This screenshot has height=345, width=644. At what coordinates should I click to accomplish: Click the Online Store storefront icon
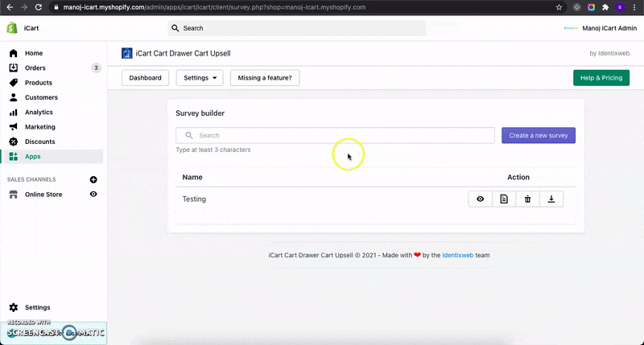[14, 195]
